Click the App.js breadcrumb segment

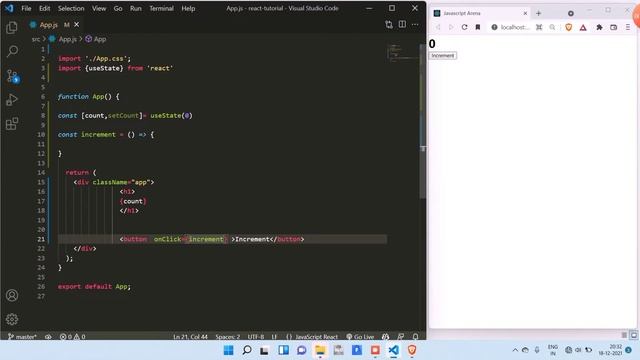tap(67, 39)
